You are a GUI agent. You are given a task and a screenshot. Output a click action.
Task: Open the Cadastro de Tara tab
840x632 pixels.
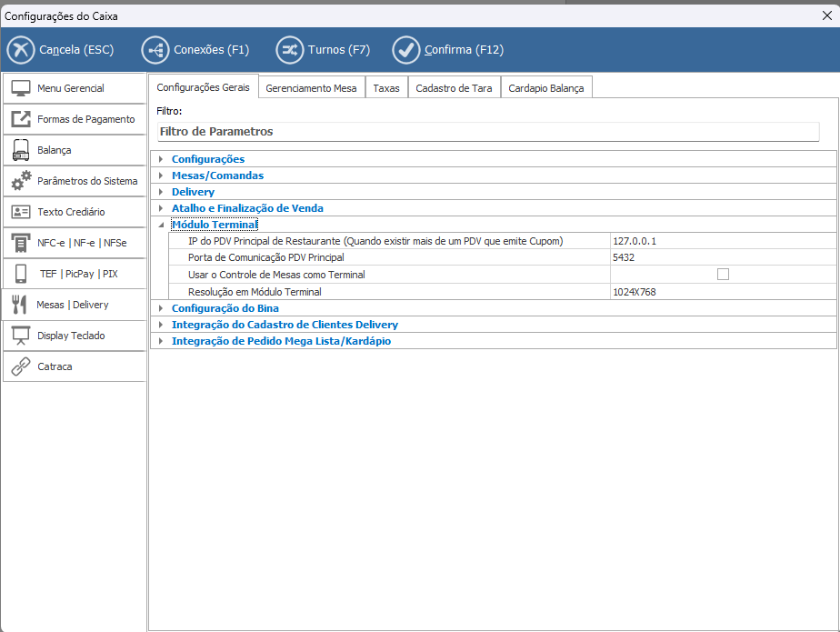coord(454,87)
